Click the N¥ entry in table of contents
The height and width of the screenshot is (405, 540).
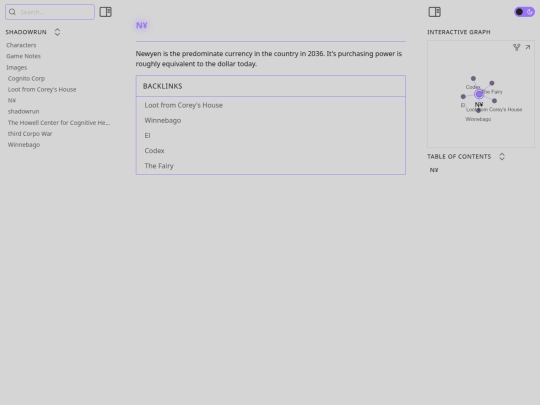tap(434, 170)
